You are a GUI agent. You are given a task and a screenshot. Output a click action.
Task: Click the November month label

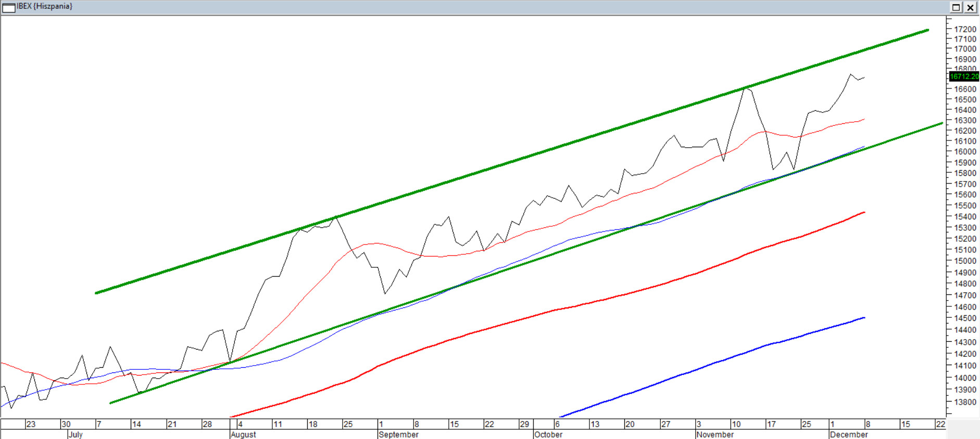[715, 434]
